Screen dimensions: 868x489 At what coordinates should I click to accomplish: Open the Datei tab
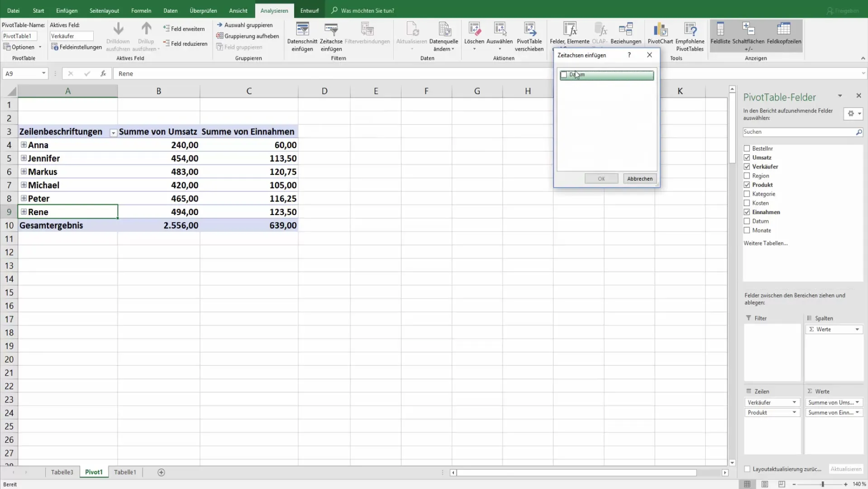(13, 10)
